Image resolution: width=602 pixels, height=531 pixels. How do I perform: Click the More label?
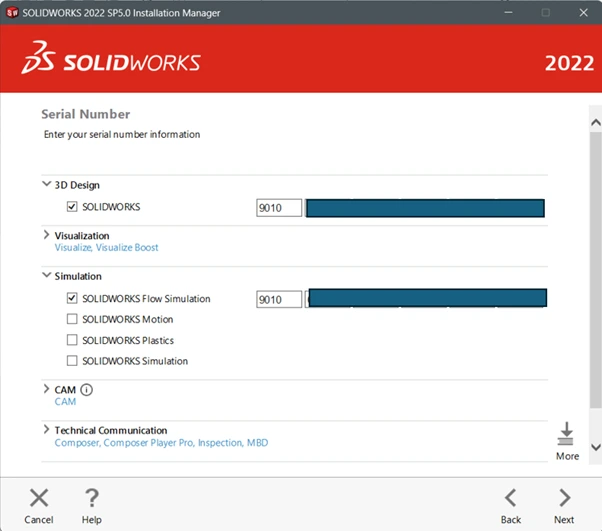point(567,456)
